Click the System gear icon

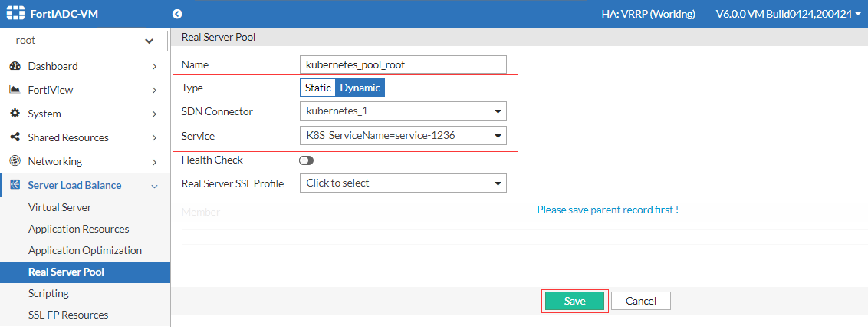[14, 114]
